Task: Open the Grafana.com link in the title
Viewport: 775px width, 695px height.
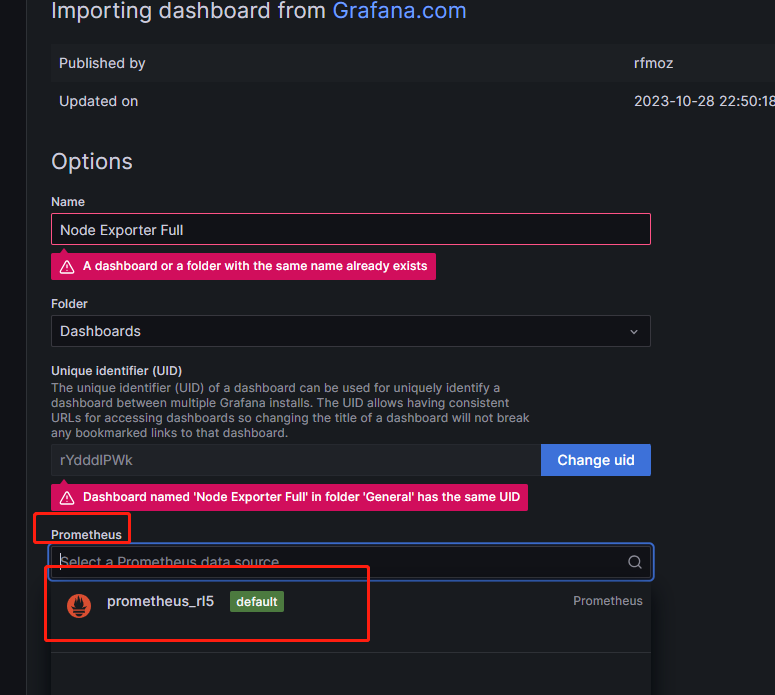Action: (399, 12)
